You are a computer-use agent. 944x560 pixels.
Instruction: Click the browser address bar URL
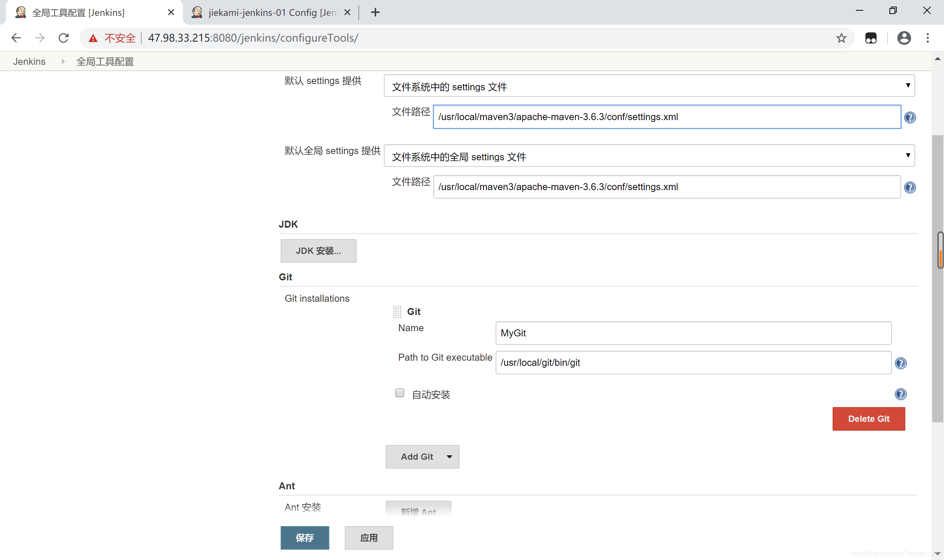coord(253,38)
